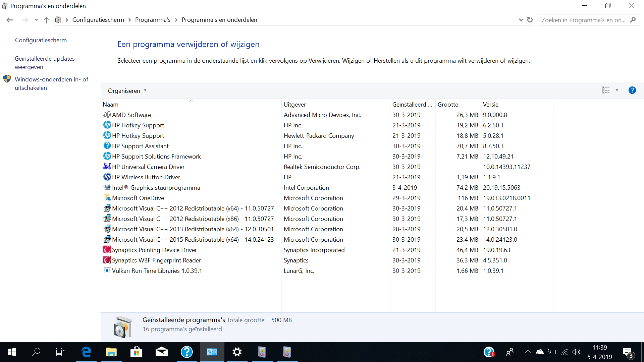Click the HP Universal Camera Driver icon
The height and width of the screenshot is (362, 644).
(x=107, y=167)
